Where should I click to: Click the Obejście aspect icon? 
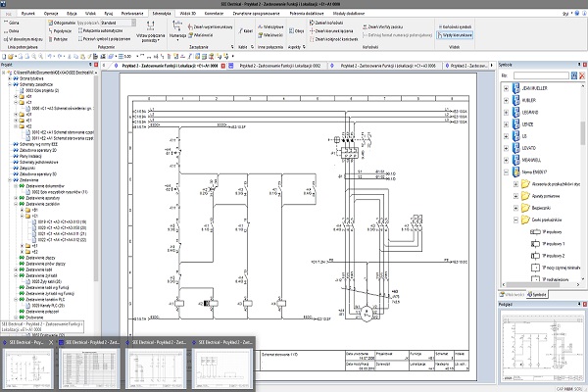296,31
